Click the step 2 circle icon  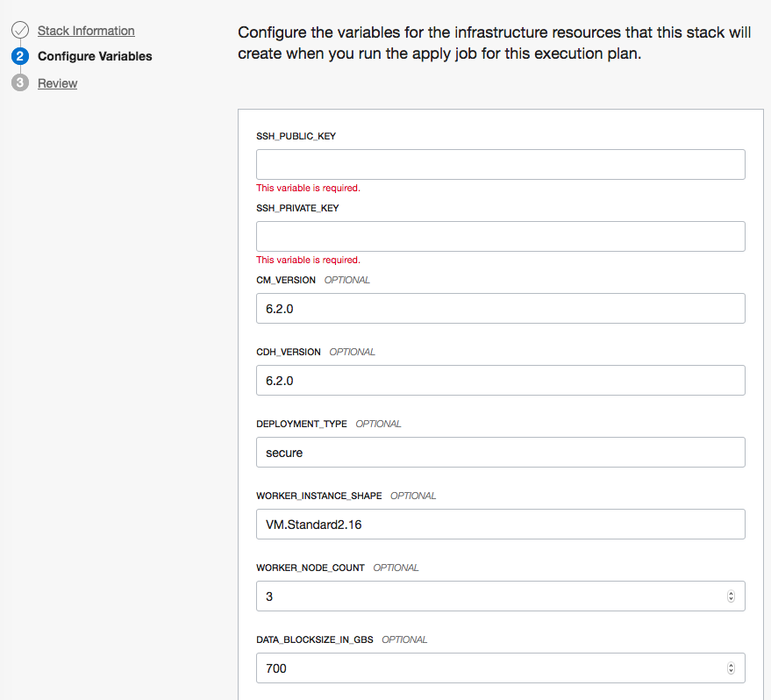(x=20, y=57)
